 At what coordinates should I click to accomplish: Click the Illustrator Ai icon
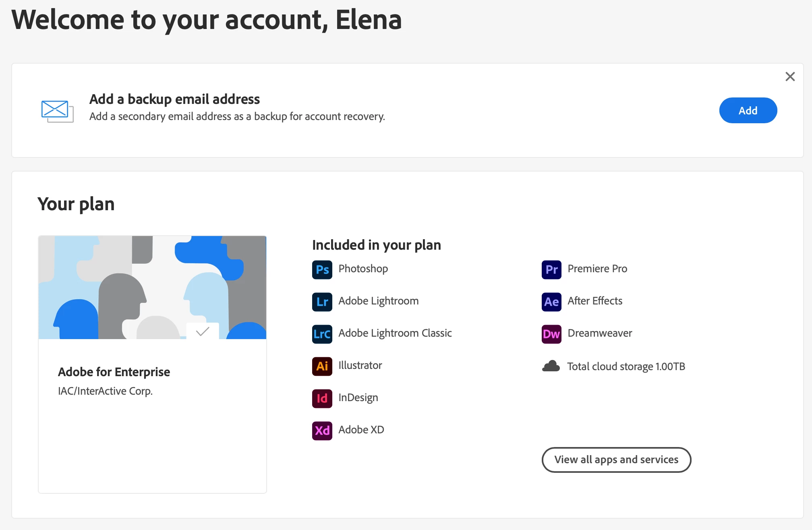(x=322, y=366)
